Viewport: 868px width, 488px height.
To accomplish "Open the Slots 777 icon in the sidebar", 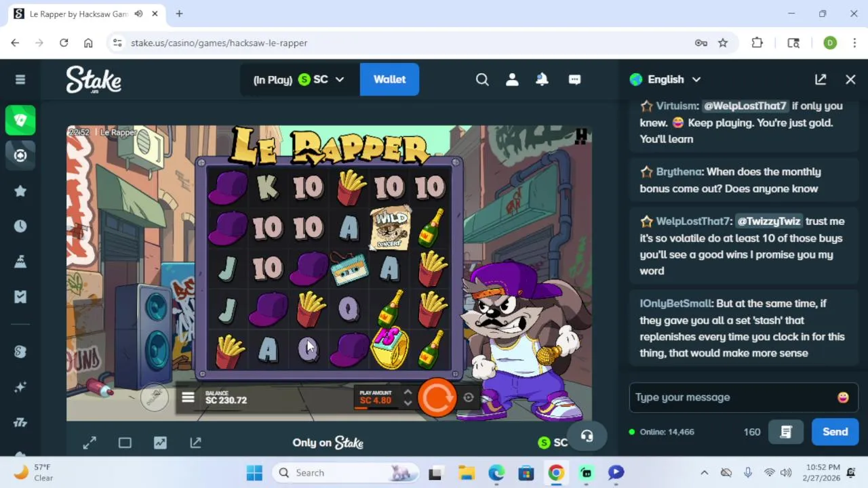I will coord(20,422).
